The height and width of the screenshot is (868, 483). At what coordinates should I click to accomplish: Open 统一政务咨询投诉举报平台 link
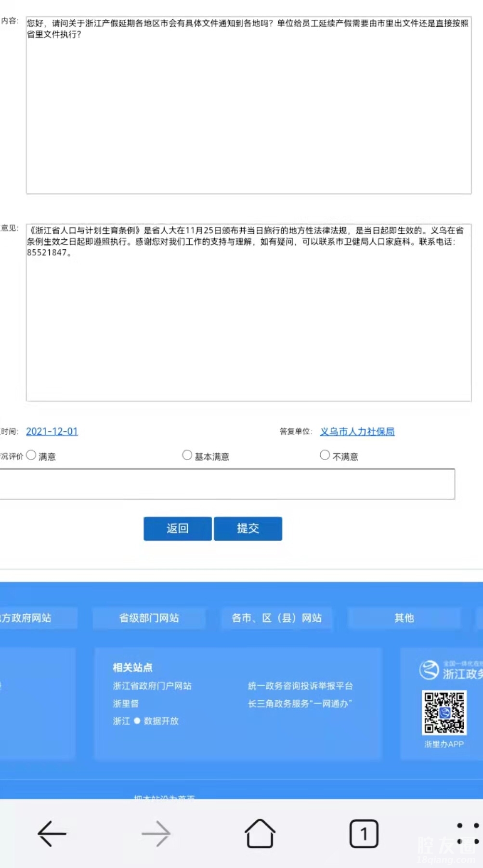(x=300, y=686)
